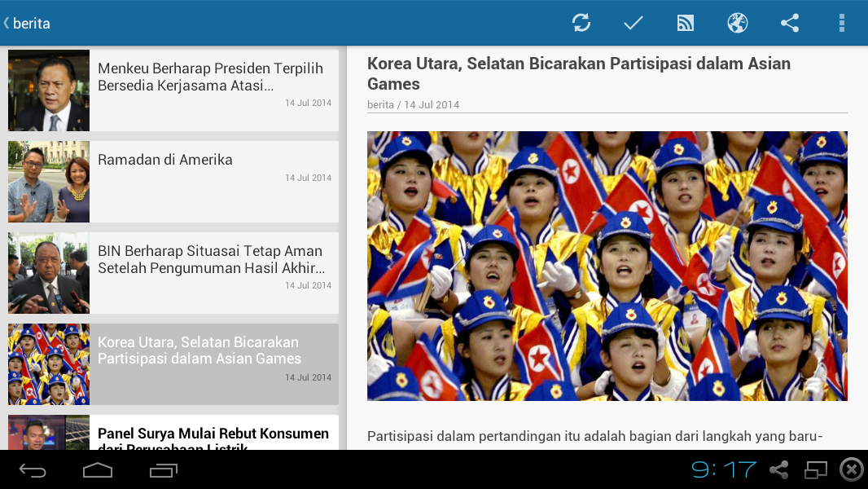Select BIN Berharap Situasi Tetap Aman item
868x489 pixels.
173,273
